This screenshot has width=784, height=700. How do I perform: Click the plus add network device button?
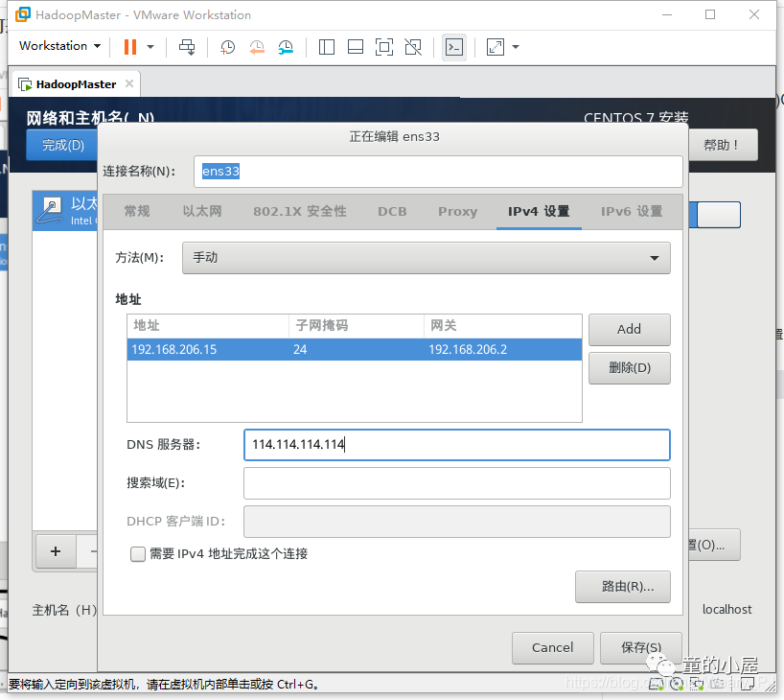[x=56, y=551]
